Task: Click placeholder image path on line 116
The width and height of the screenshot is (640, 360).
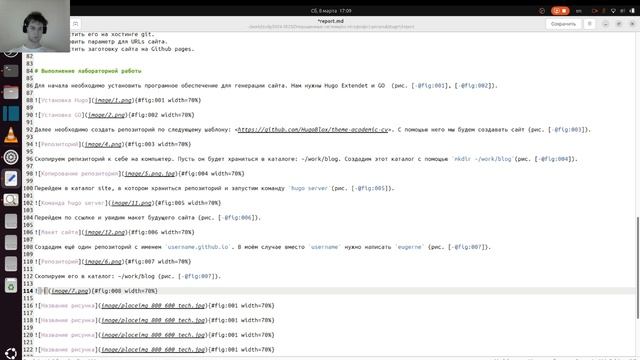Action: point(153,306)
